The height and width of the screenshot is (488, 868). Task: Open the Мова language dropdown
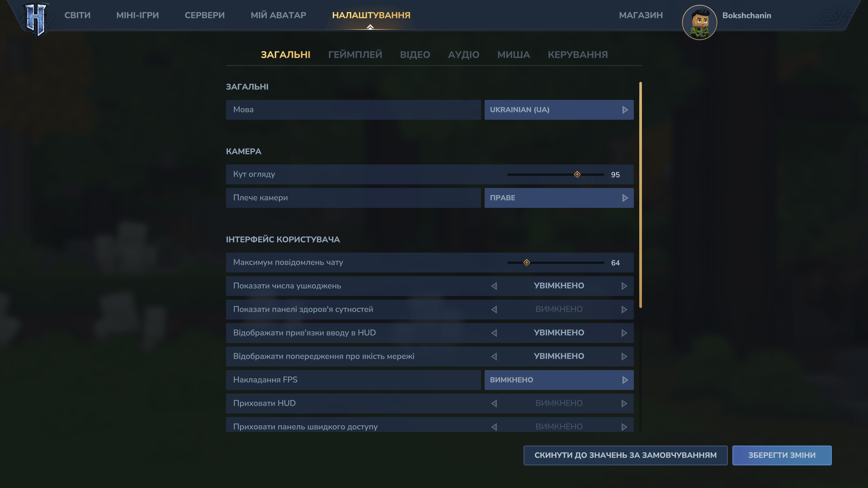click(559, 110)
